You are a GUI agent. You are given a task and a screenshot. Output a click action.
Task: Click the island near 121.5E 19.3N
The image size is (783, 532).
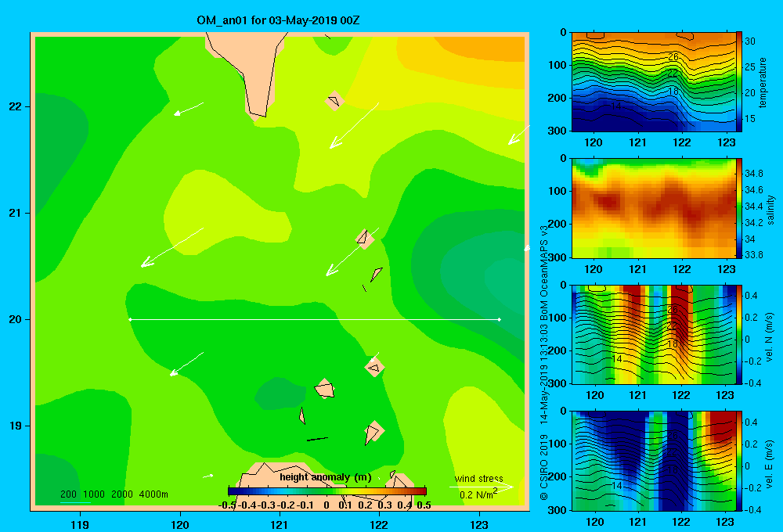point(325,388)
